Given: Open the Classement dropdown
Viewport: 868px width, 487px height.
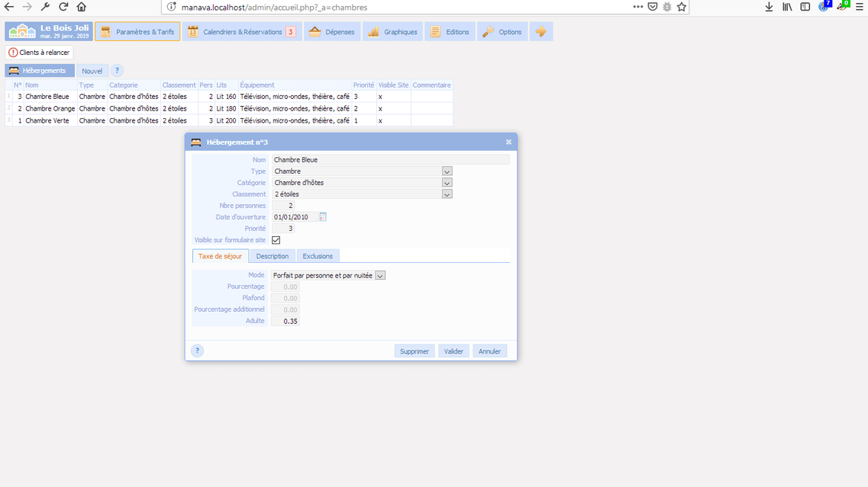Looking at the screenshot, I should click(x=447, y=195).
